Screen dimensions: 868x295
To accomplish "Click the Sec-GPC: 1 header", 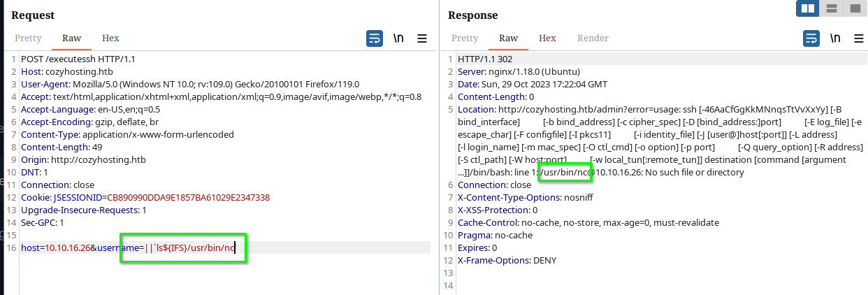I will coord(43,222).
